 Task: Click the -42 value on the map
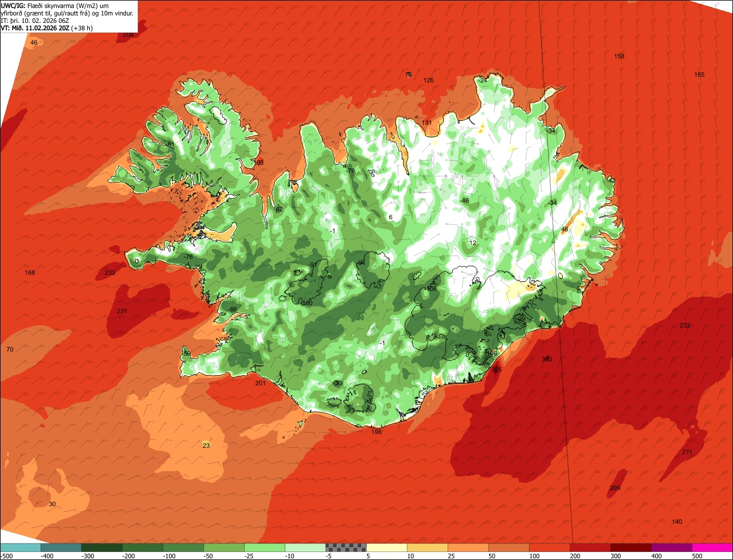pos(611,180)
